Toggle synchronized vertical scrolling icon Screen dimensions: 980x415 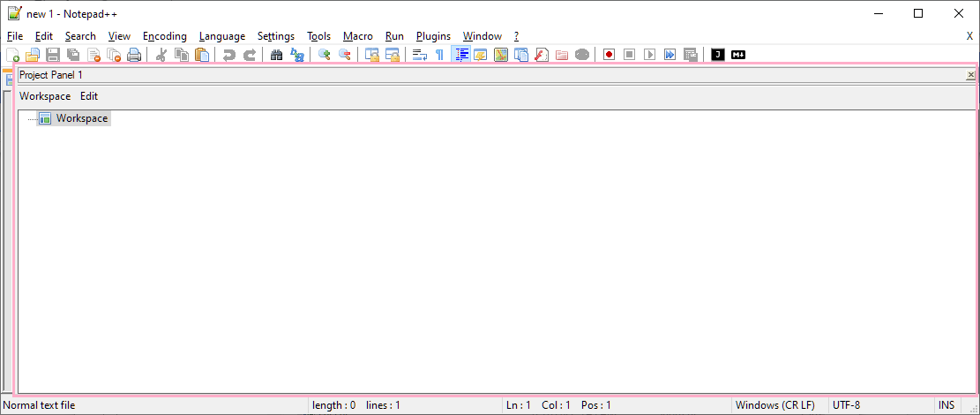pos(372,55)
